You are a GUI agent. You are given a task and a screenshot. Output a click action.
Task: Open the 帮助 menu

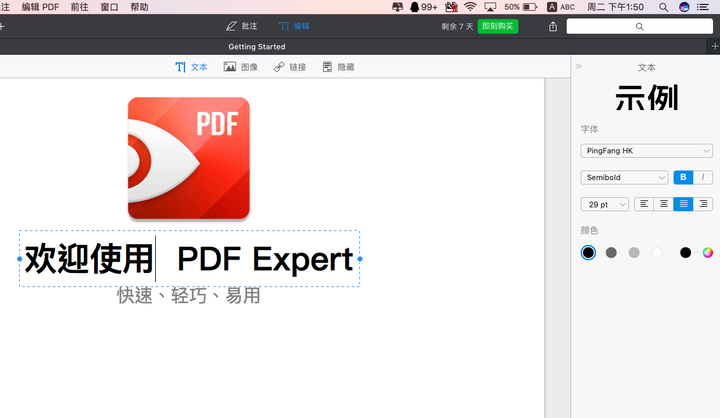point(139,7)
